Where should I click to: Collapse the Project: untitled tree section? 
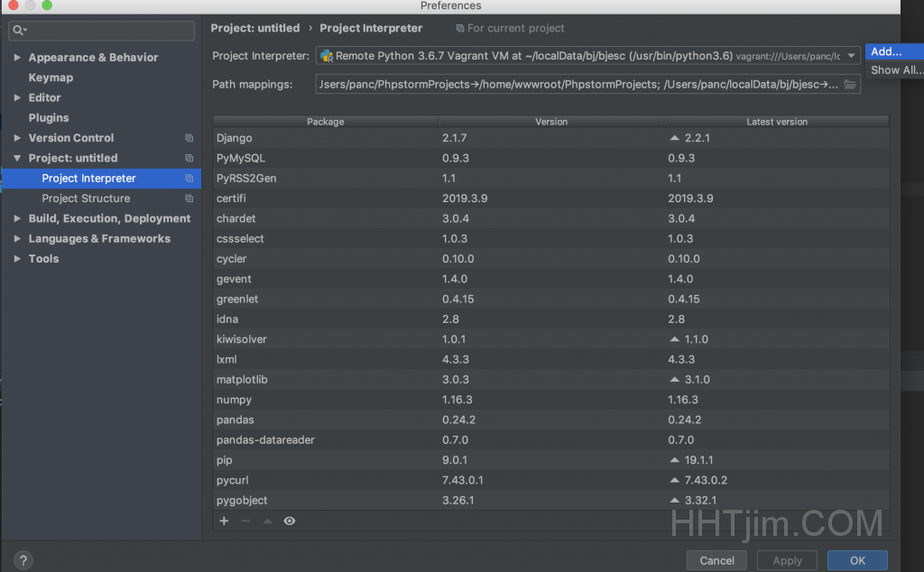click(x=16, y=158)
